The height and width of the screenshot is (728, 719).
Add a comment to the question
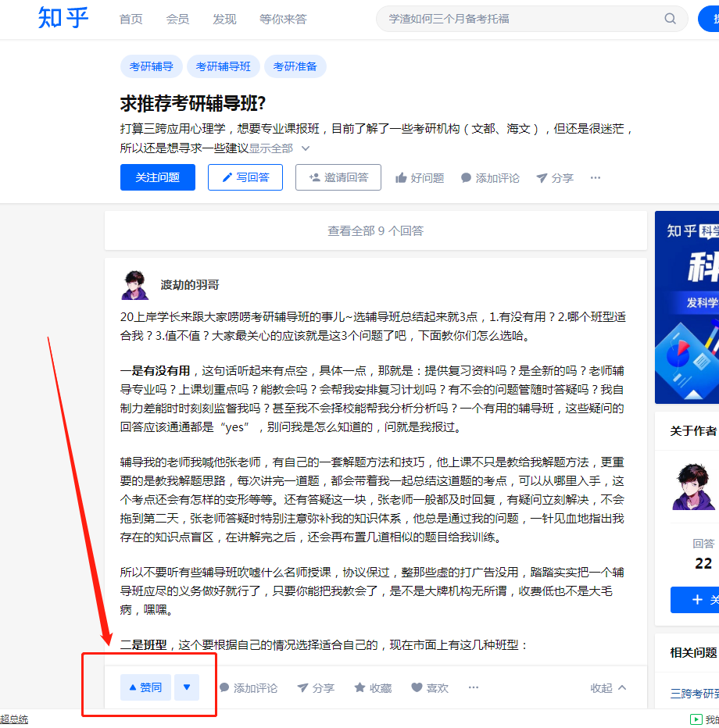click(x=490, y=178)
